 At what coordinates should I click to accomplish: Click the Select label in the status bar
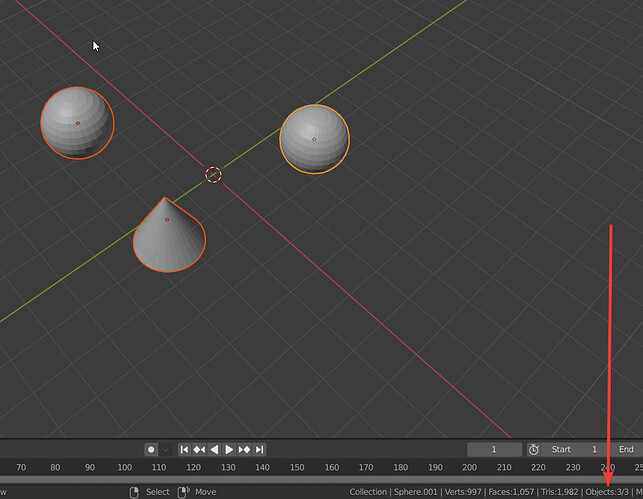coord(157,492)
